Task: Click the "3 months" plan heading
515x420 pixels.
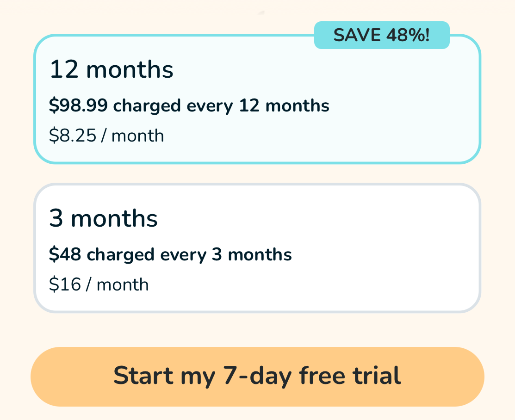Action: [x=103, y=218]
